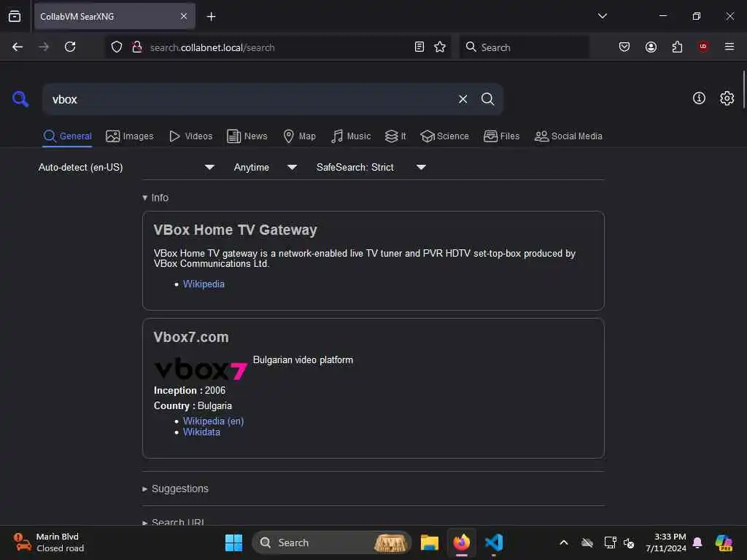The image size is (747, 560).
Task: Open the notifications bell in taskbar
Action: coord(697,542)
